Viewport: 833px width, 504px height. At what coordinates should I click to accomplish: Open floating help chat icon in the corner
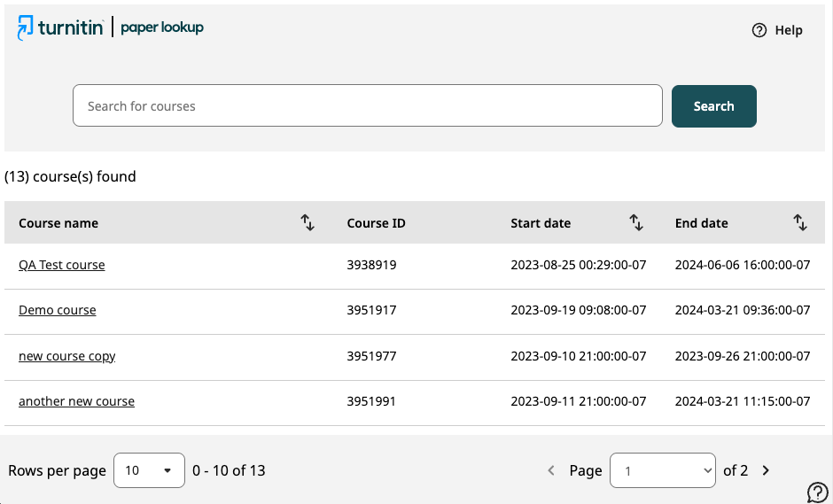[x=817, y=492]
